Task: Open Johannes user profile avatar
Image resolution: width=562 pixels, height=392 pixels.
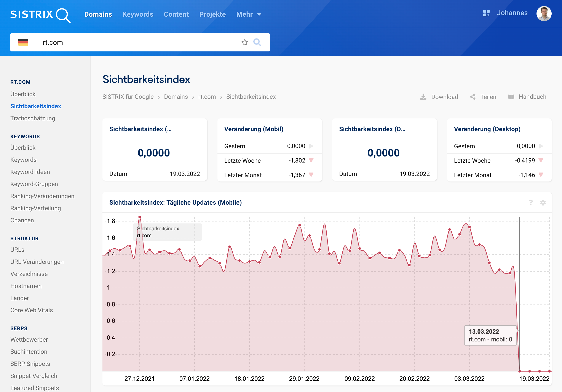Action: click(x=544, y=14)
